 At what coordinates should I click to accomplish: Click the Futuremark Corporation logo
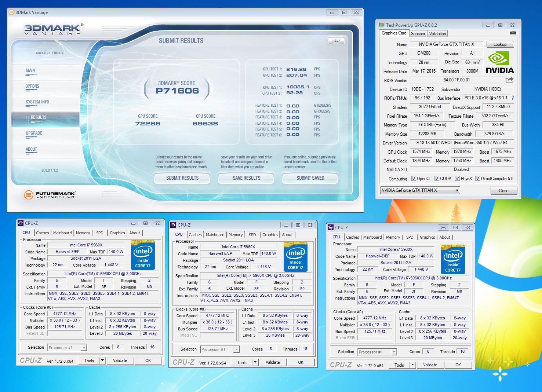(x=50, y=194)
